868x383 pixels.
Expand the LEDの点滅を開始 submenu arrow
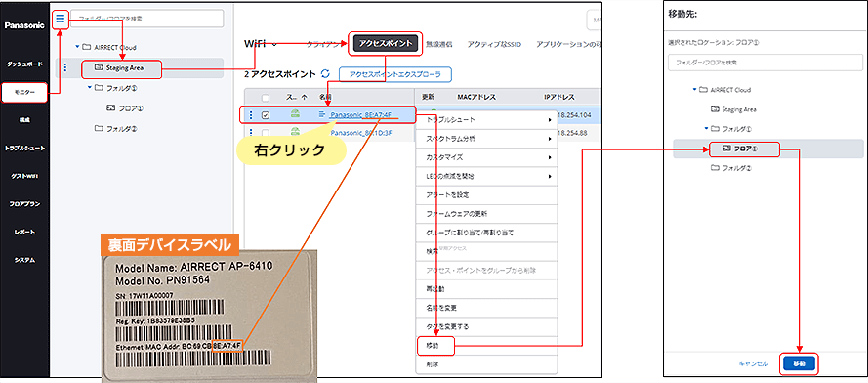click(550, 176)
